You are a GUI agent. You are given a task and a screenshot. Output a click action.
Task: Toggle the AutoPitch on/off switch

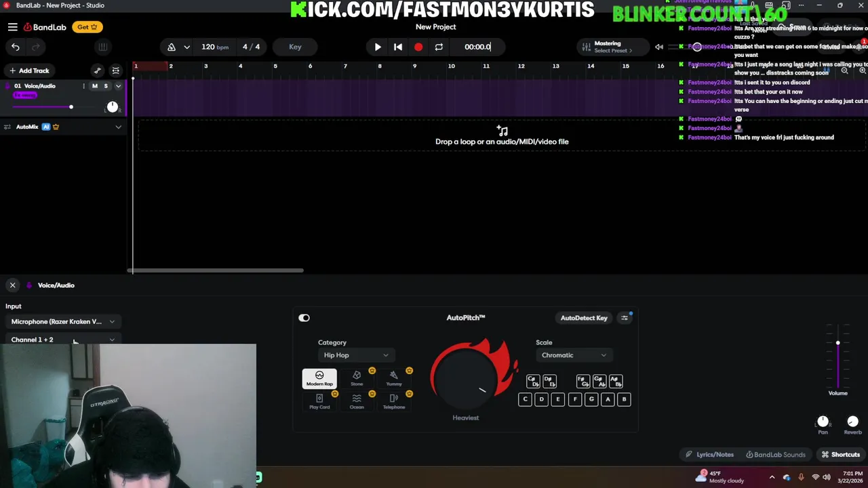pos(304,318)
